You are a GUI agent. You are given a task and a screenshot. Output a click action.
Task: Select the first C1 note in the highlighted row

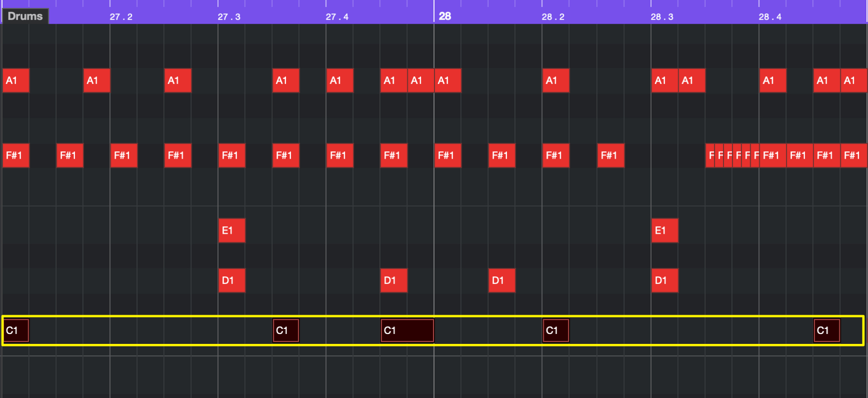tap(16, 331)
